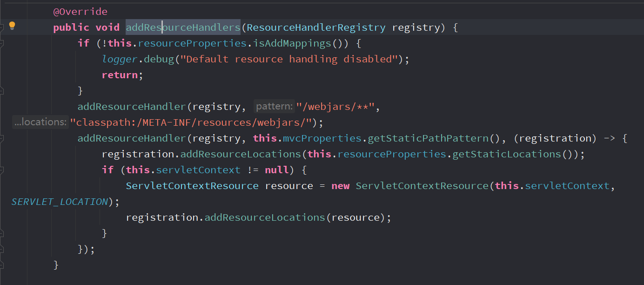Click the "Default resource handling disabled" string

[x=289, y=59]
